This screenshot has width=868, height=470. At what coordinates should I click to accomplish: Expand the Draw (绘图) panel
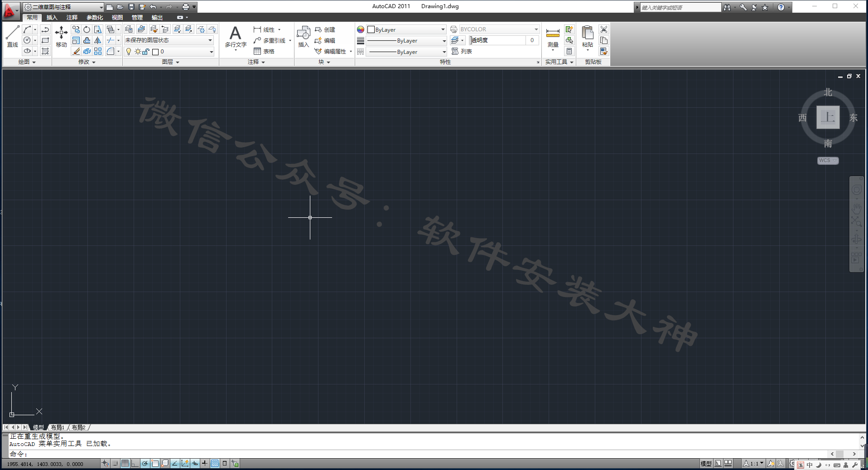tap(27, 62)
